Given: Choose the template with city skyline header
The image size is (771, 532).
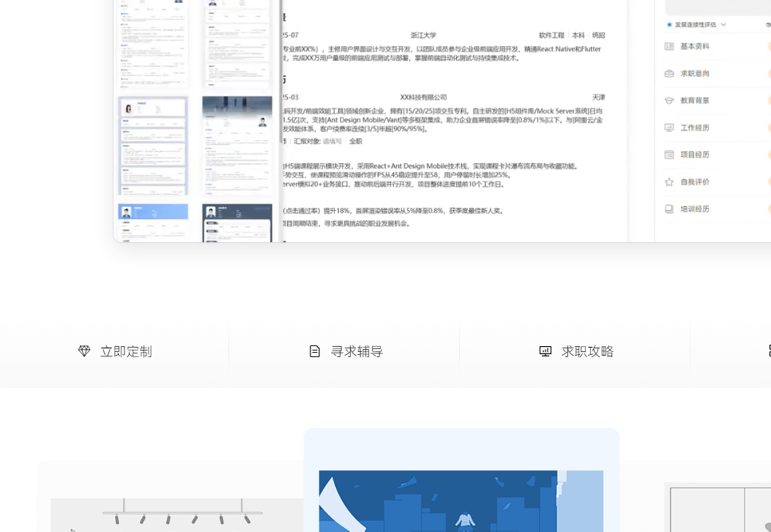Looking at the screenshot, I should (x=237, y=146).
